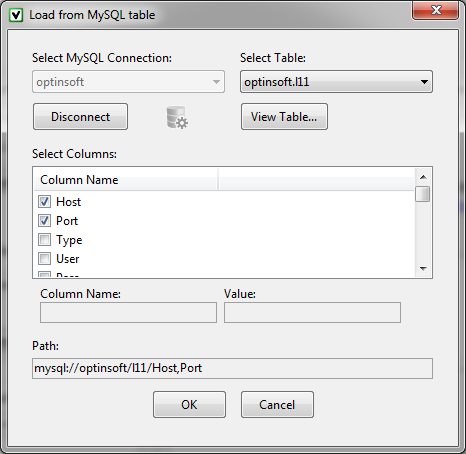Viewport: 466px width, 454px height.
Task: Click the Disconnect button
Action: click(80, 117)
